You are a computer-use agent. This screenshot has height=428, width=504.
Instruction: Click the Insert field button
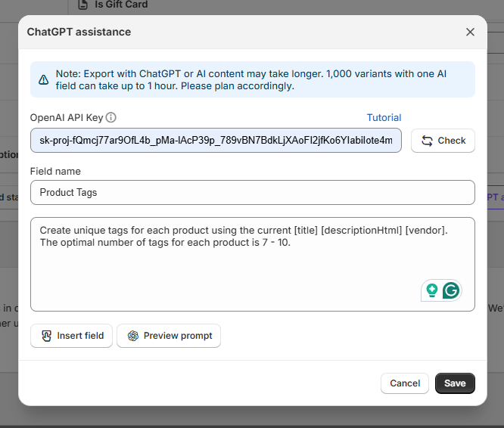71,336
